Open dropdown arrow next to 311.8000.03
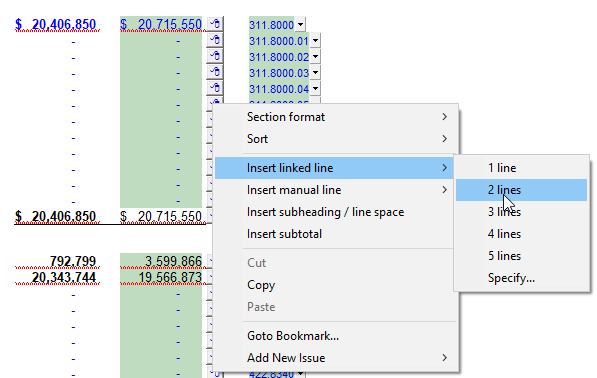The height and width of the screenshot is (378, 597). (315, 73)
